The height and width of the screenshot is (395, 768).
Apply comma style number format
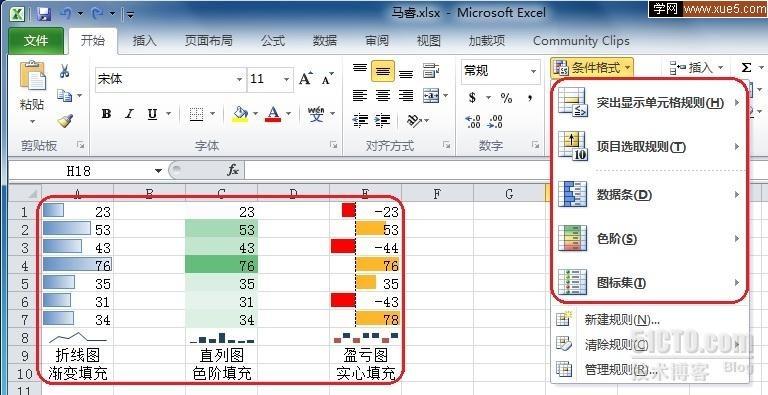pos(530,98)
